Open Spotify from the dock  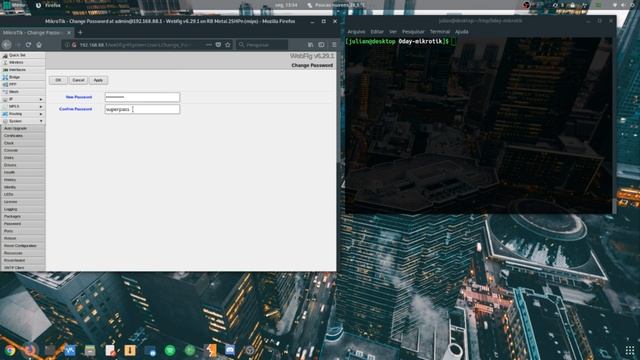pos(170,350)
